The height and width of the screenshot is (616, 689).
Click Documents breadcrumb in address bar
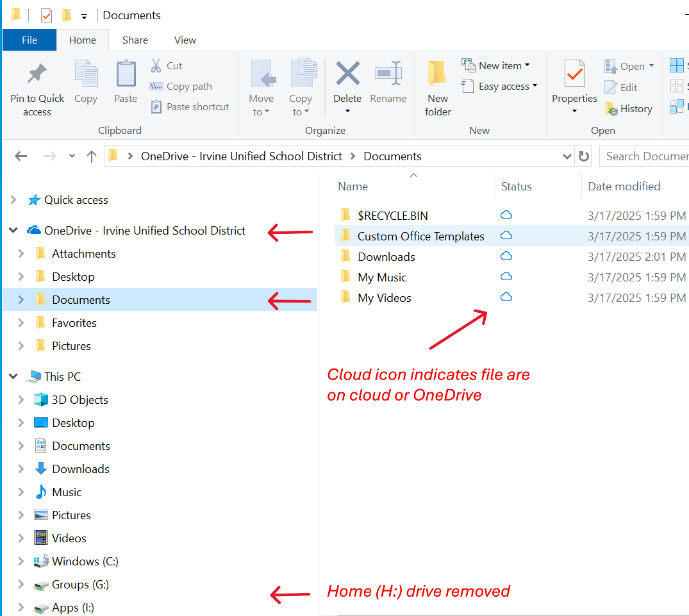coord(392,156)
